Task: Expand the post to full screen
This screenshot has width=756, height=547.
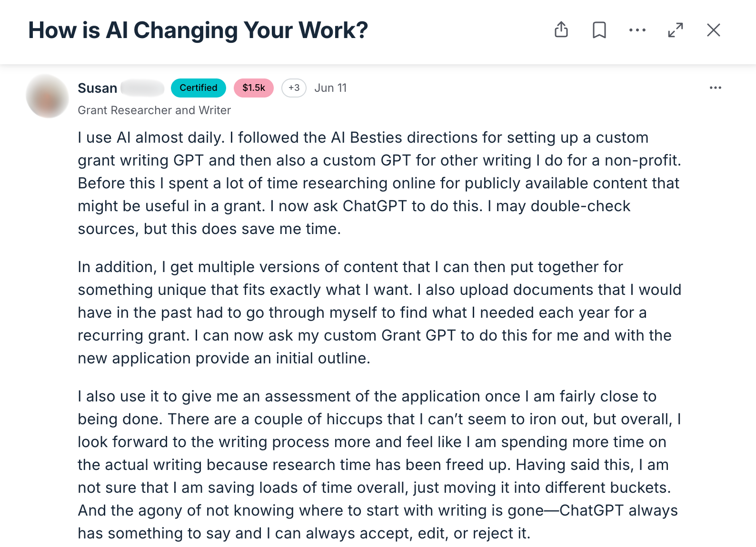Action: click(675, 30)
